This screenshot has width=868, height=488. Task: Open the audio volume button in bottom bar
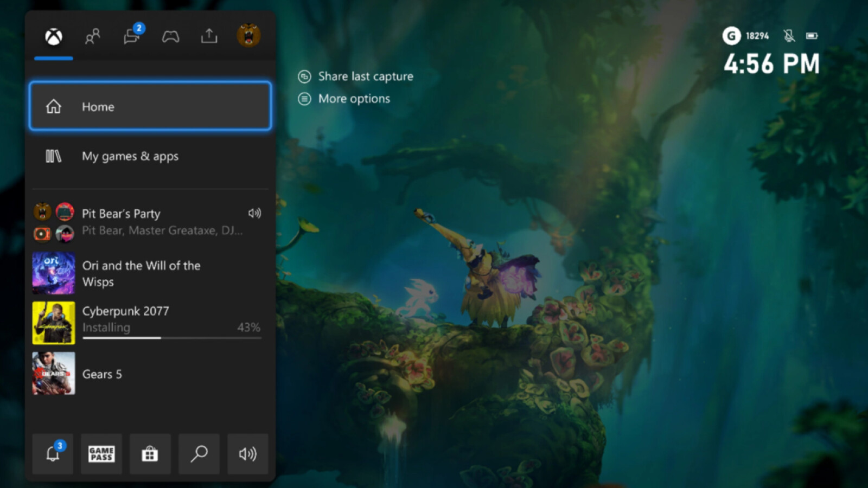pyautogui.click(x=248, y=454)
